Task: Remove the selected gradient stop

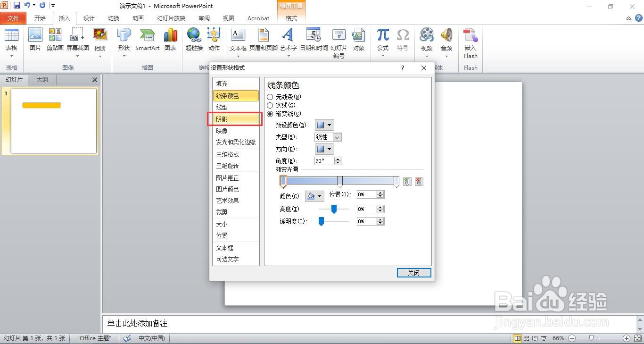Action: [419, 182]
